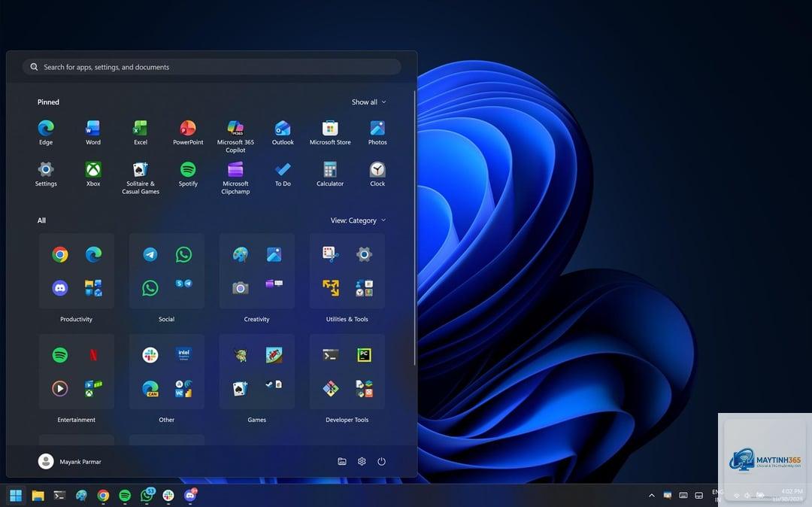Open Chrome inside the Productivity category
The height and width of the screenshot is (507, 812).
pos(60,254)
